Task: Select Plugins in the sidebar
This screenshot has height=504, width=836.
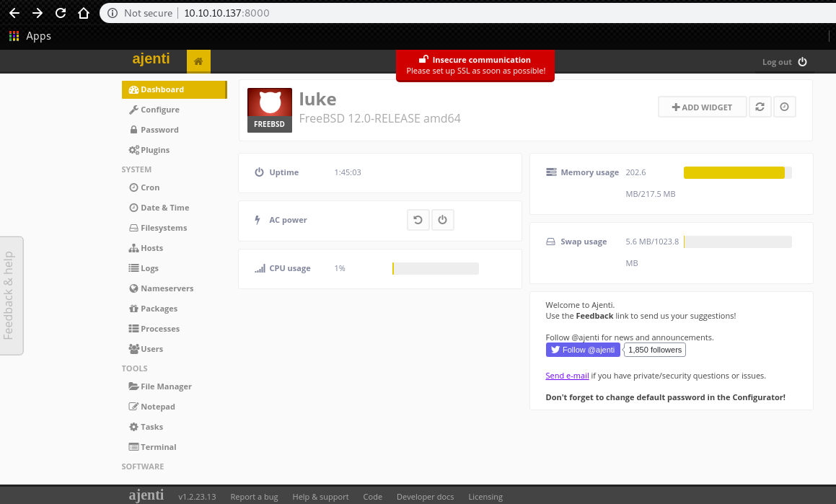Action: pos(154,150)
